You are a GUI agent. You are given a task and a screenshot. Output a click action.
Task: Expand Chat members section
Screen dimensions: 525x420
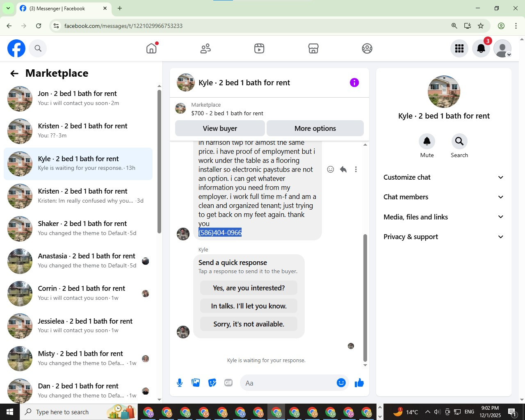click(444, 197)
